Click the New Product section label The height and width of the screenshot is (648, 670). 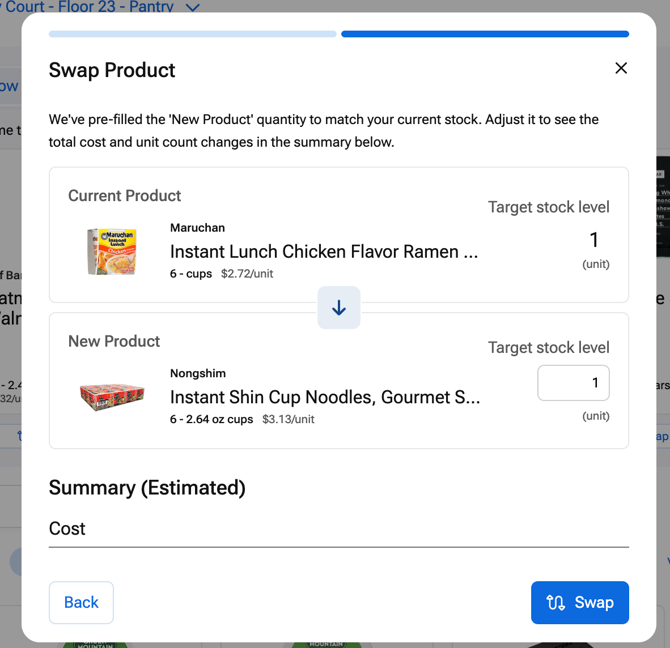[x=114, y=341]
